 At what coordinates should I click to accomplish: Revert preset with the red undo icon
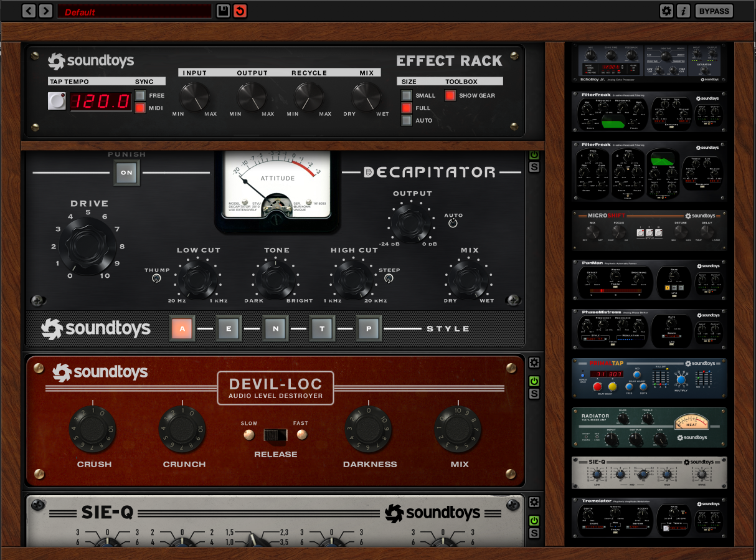pyautogui.click(x=240, y=11)
